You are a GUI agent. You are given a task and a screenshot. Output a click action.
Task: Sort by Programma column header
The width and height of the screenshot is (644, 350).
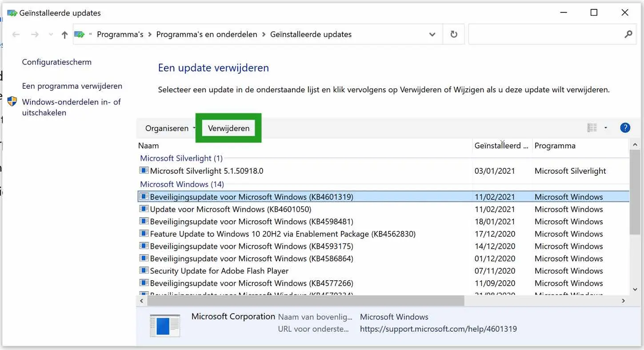pos(555,146)
